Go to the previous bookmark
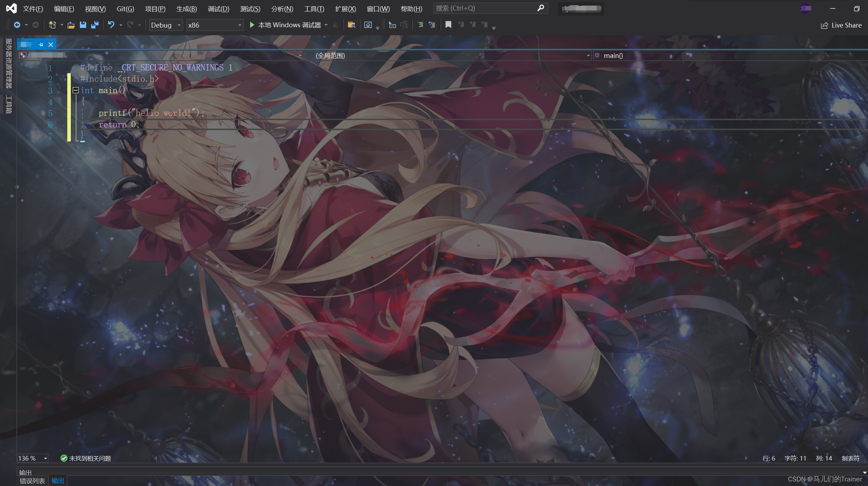 (461, 25)
